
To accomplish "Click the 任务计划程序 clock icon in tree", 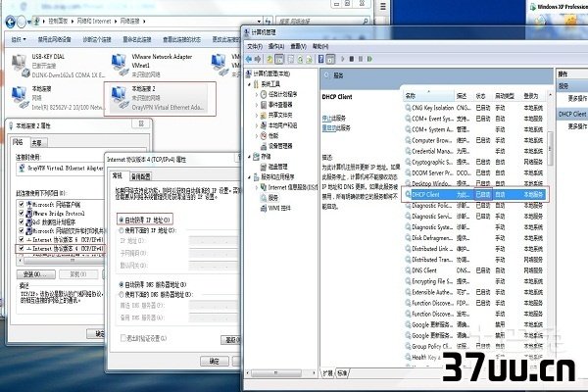I will point(264,94).
